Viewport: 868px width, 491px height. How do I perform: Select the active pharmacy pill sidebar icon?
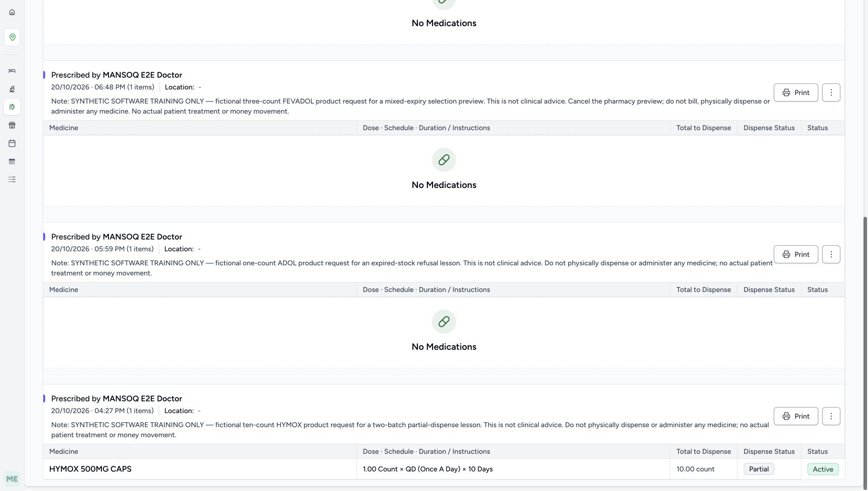pos(12,107)
